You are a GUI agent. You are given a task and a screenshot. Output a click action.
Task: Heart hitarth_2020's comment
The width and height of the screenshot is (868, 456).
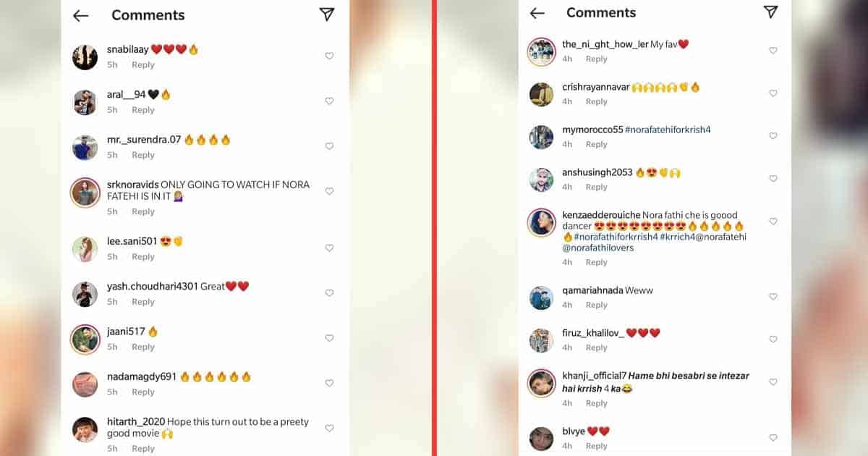329,428
